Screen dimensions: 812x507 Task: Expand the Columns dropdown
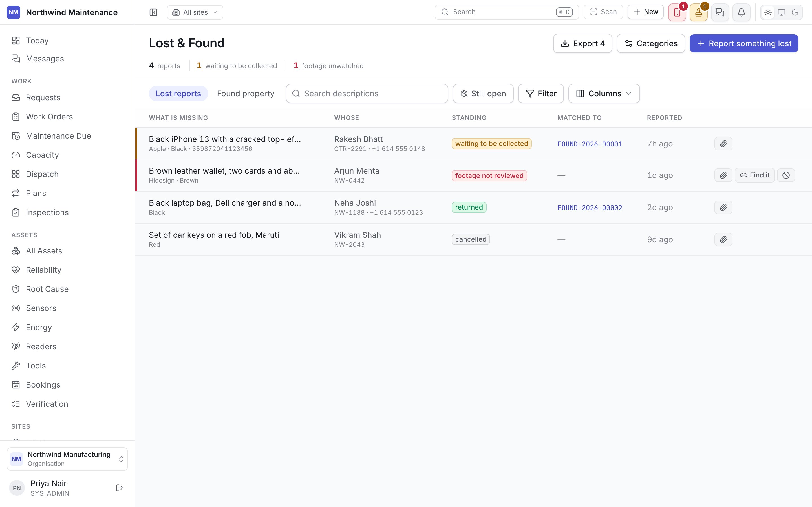(604, 94)
